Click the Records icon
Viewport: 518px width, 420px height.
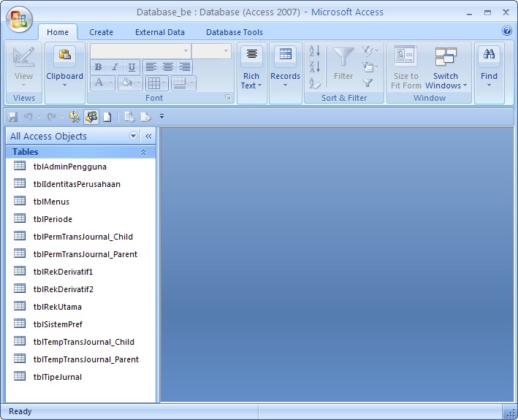pos(286,54)
